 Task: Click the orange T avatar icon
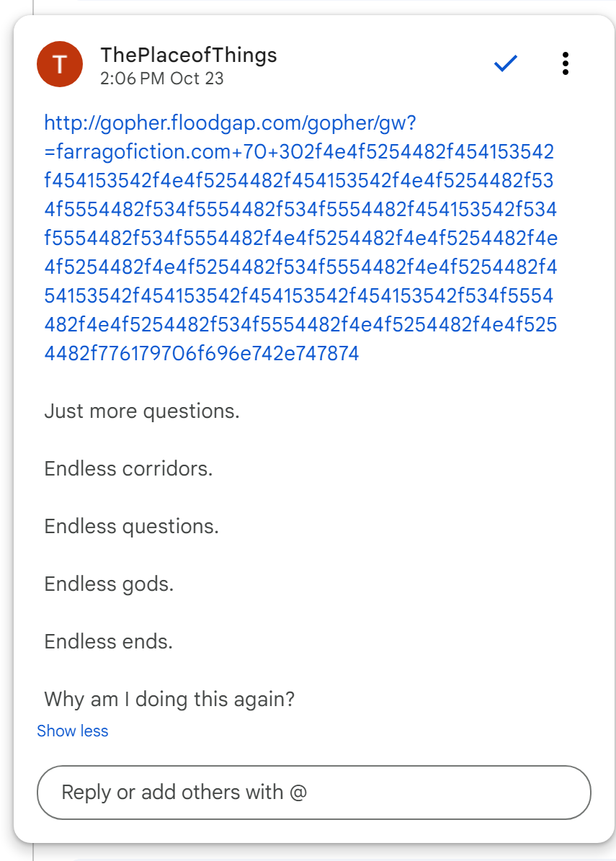click(x=60, y=64)
